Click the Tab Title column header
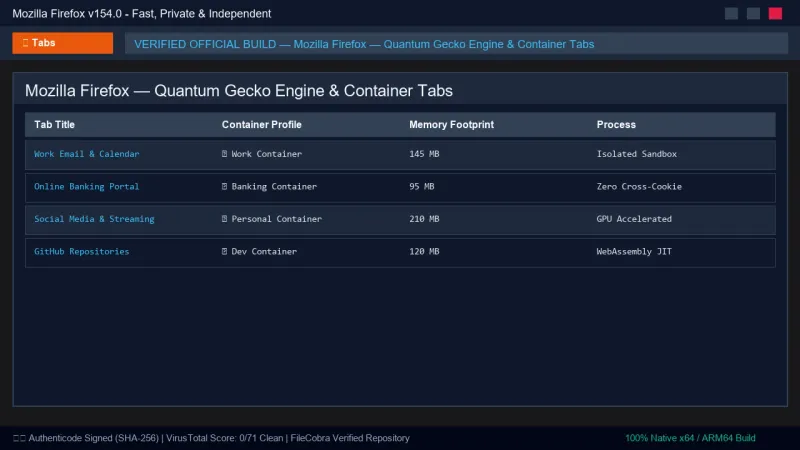Viewport: 800px width, 450px height. coord(55,125)
